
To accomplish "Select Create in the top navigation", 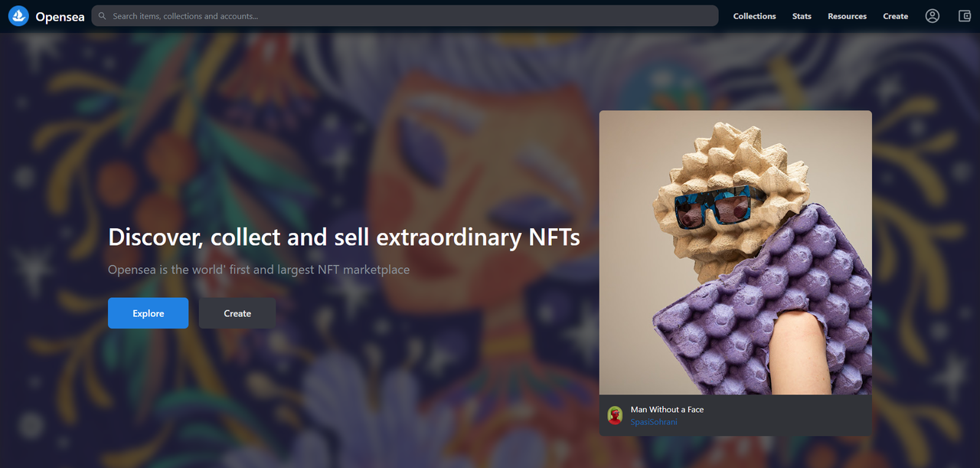I will [895, 16].
